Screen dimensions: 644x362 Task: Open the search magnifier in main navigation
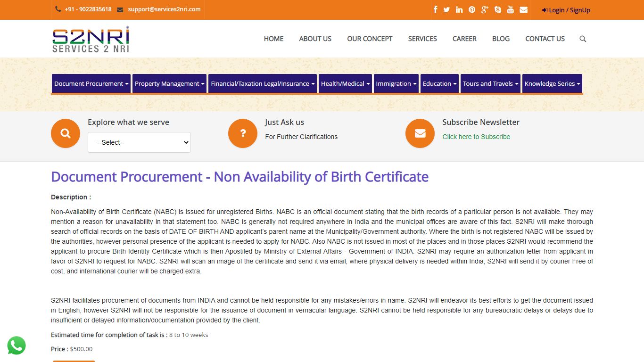click(583, 39)
